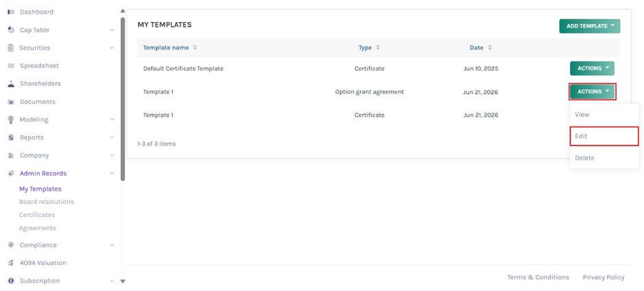Select Edit in the actions menu
This screenshot has height=291, width=644.
(x=604, y=136)
